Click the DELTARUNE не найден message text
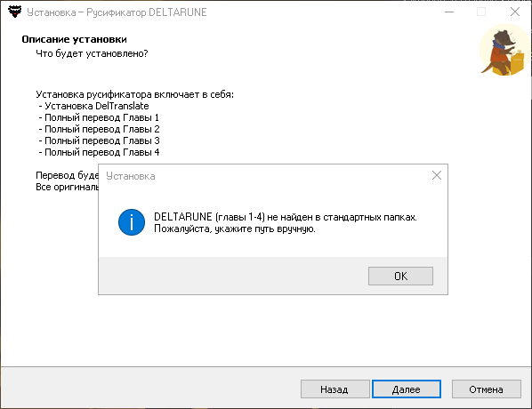Image resolution: width=532 pixels, height=409 pixels. [x=286, y=222]
